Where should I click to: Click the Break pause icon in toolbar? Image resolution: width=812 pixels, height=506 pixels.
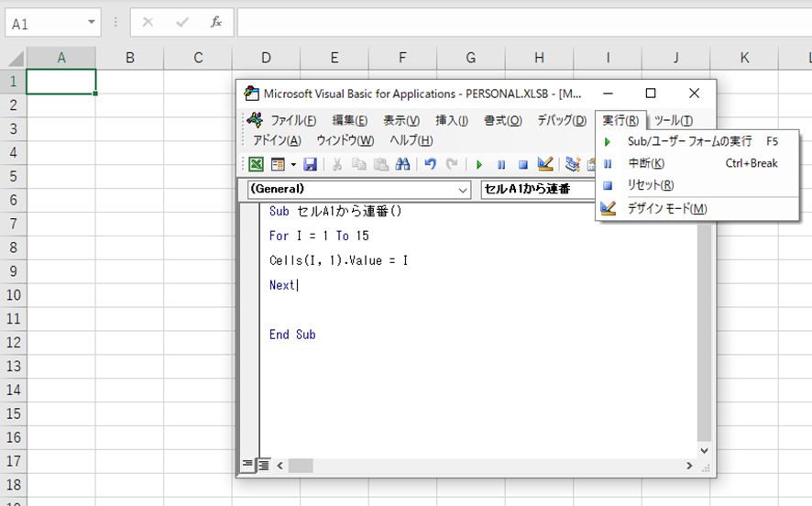[x=501, y=165]
